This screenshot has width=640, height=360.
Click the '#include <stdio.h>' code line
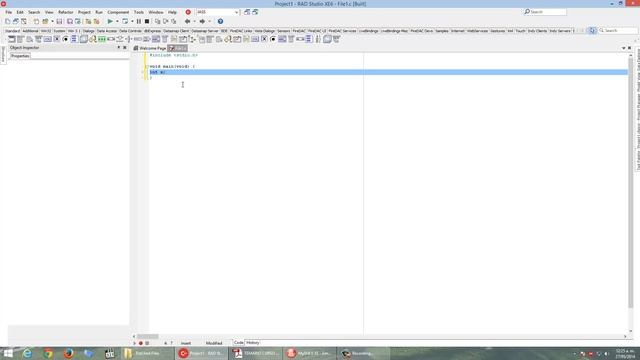[x=173, y=55]
